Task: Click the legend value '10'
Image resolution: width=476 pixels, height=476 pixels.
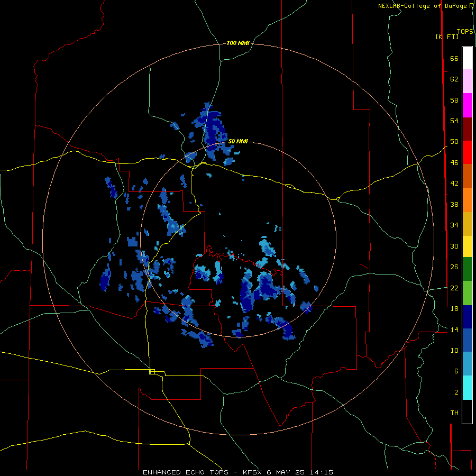Action: (454, 350)
